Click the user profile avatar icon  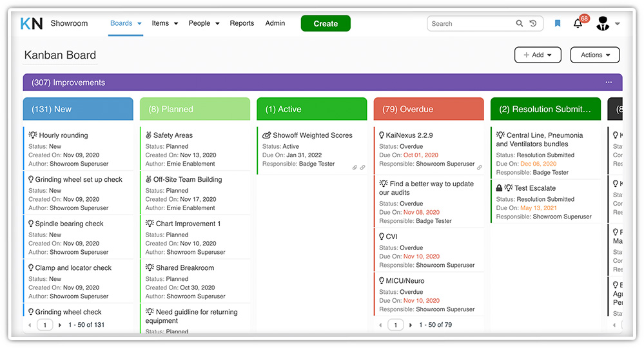[x=603, y=24]
